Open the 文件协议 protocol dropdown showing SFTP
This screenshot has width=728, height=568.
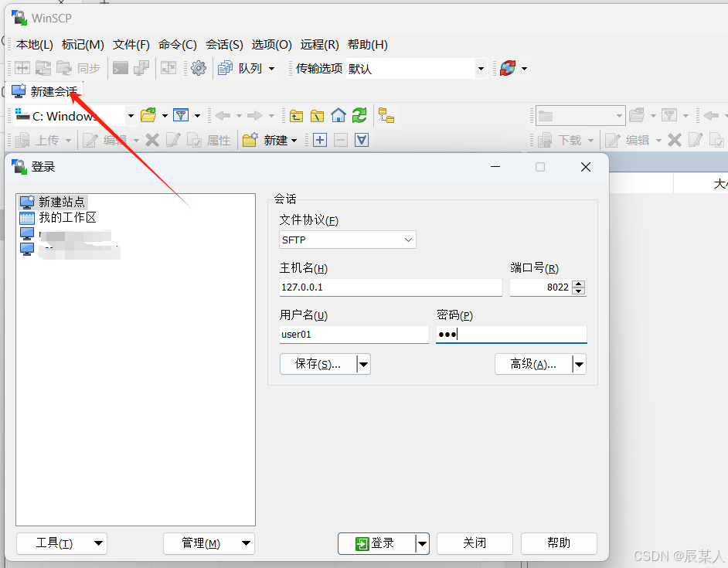pyautogui.click(x=347, y=240)
